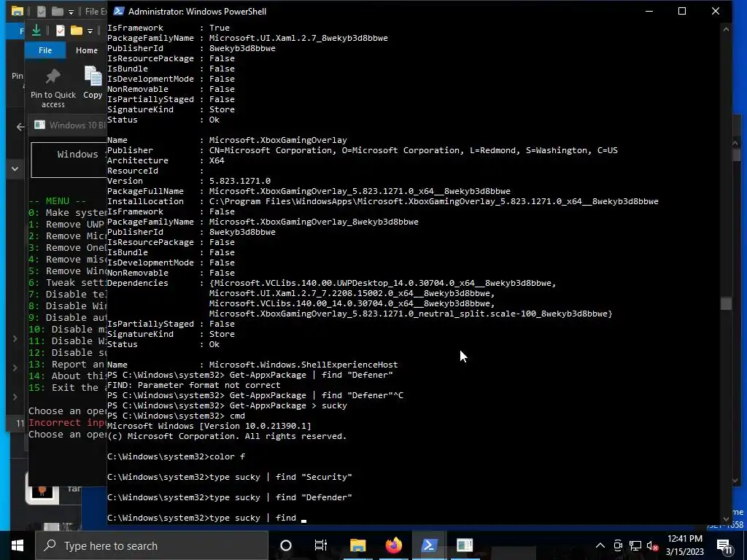The width and height of the screenshot is (747, 560).
Task: Expand the first collapsed tree arrow in Explorer sidebar
Action: (x=15, y=338)
